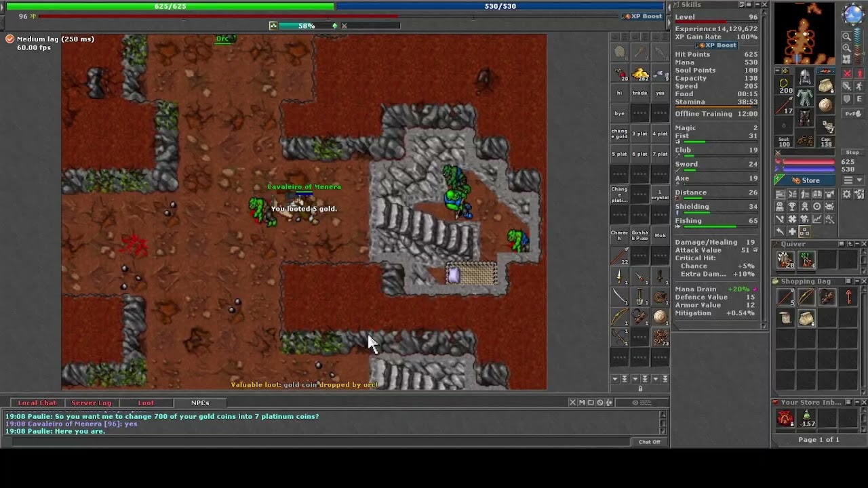Click the spear hotkey slot showing 22

(x=620, y=256)
